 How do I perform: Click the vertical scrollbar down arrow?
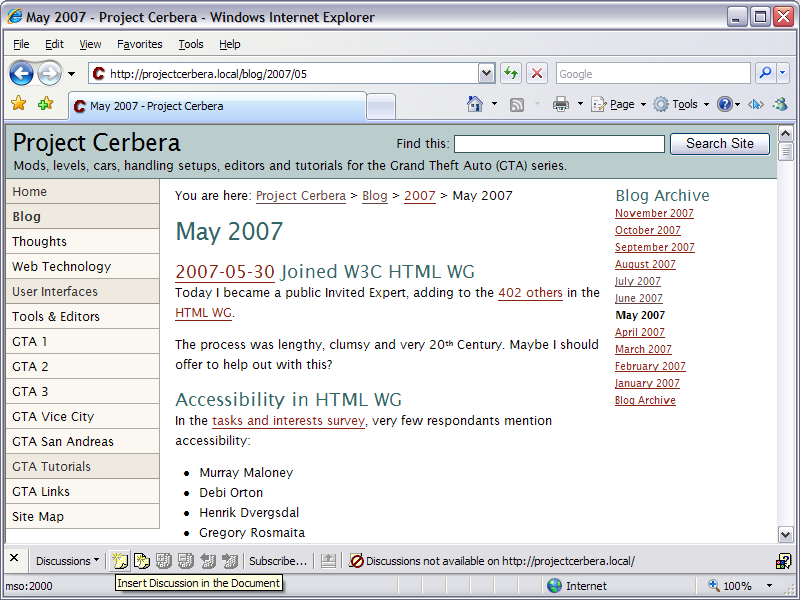pos(786,535)
